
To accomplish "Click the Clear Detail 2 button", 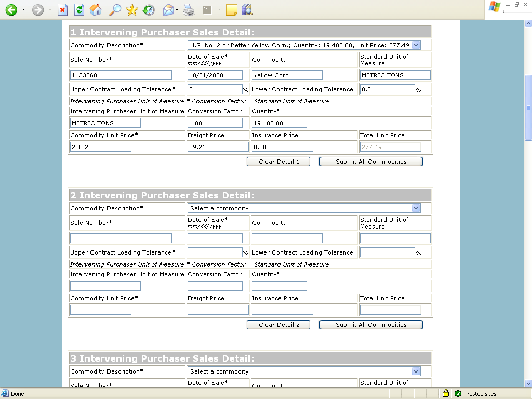I will (279, 325).
